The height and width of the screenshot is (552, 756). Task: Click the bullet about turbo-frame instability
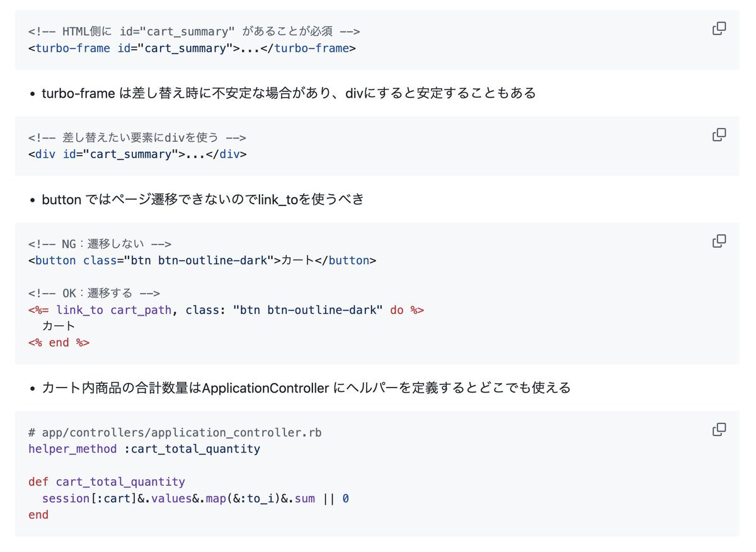click(x=289, y=93)
